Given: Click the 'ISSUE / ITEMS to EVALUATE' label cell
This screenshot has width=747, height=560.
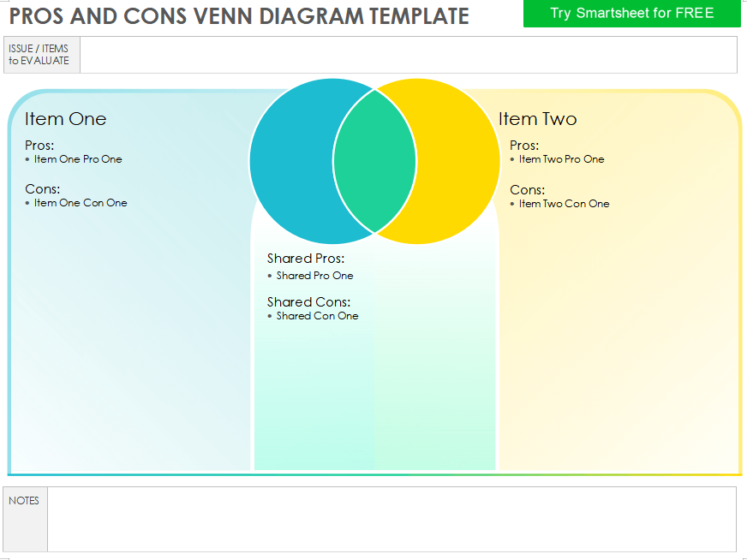Looking at the screenshot, I should pos(42,55).
